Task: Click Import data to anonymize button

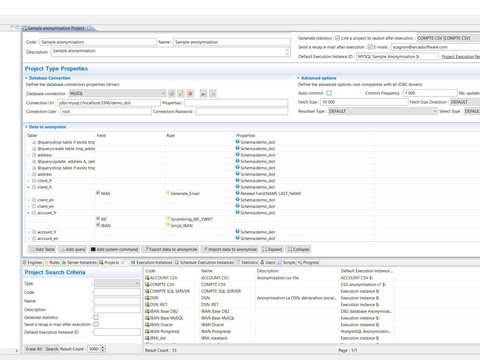Action: coord(230,249)
